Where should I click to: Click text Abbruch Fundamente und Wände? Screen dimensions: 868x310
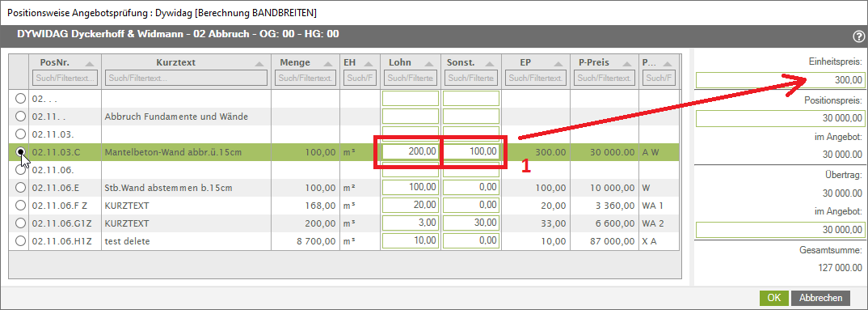(x=176, y=117)
